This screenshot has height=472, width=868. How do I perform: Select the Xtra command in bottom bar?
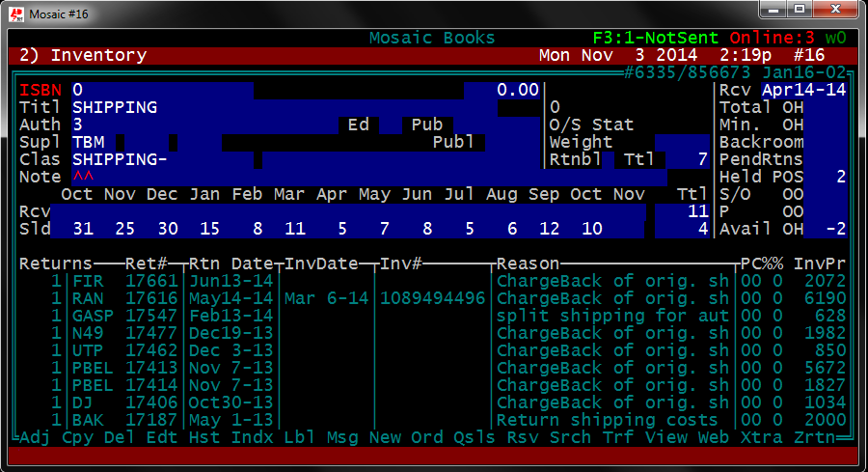[759, 437]
